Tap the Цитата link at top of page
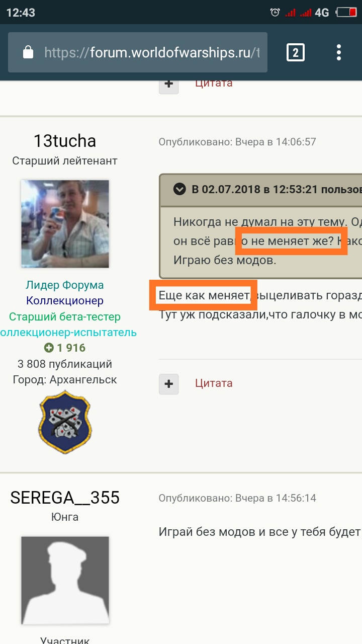The image size is (362, 644). pos(214,84)
